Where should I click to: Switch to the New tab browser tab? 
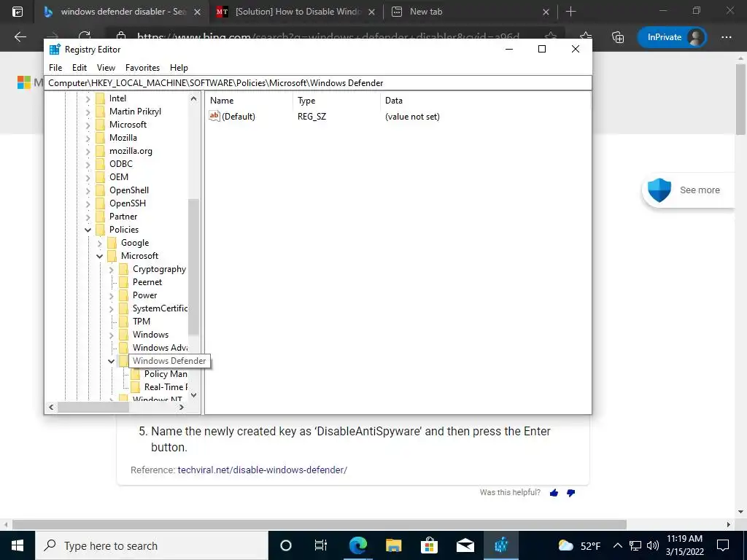pyautogui.click(x=470, y=12)
